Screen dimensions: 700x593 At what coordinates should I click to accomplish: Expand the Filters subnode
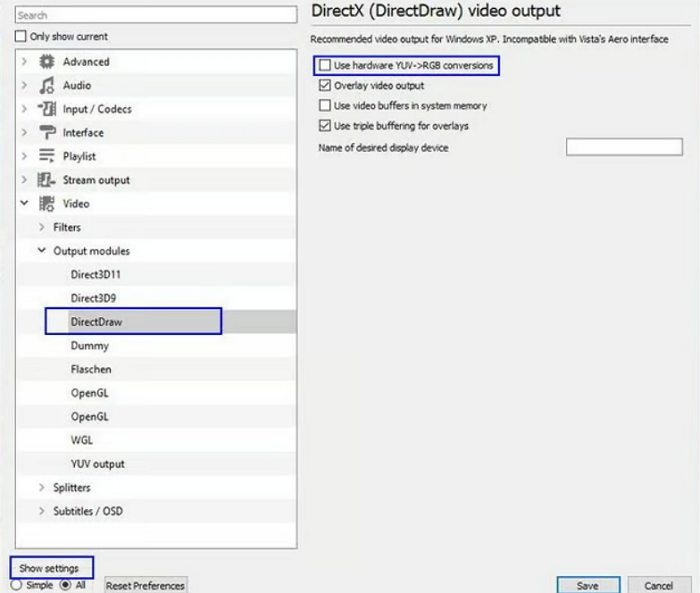(x=42, y=227)
